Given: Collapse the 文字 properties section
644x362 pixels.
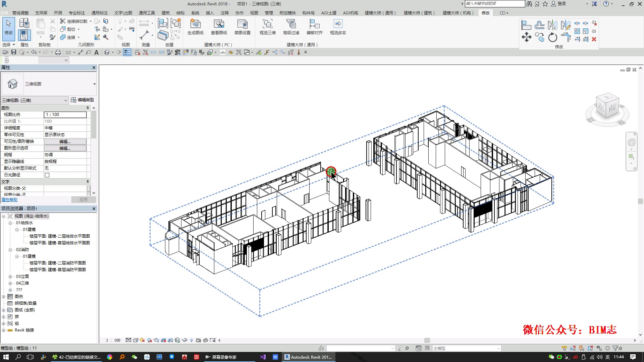Looking at the screenshot, I should [88, 182].
